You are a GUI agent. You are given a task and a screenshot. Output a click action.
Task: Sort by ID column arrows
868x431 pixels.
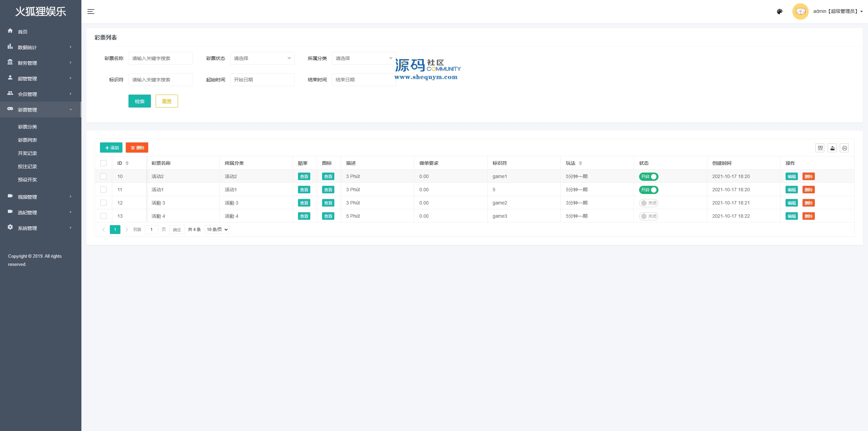127,163
